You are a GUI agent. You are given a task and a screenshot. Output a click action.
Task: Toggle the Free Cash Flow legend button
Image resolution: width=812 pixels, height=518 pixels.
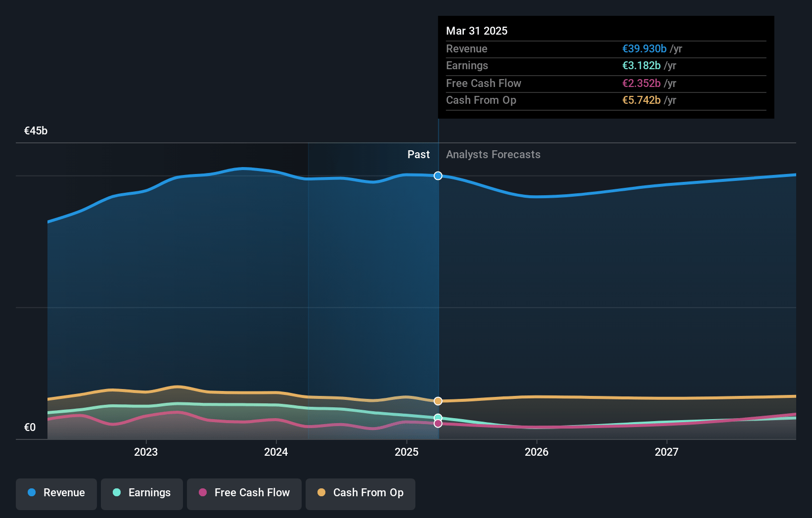pyautogui.click(x=244, y=493)
